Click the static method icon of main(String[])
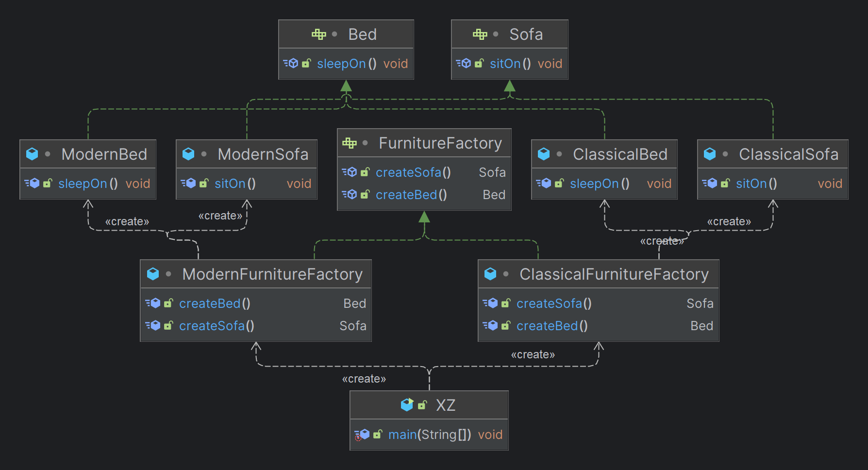The height and width of the screenshot is (470, 868). click(362, 435)
